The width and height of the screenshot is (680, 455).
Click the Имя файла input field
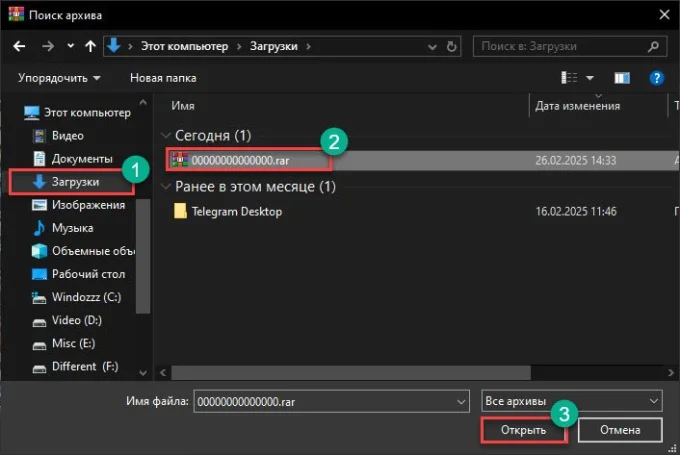click(x=331, y=401)
